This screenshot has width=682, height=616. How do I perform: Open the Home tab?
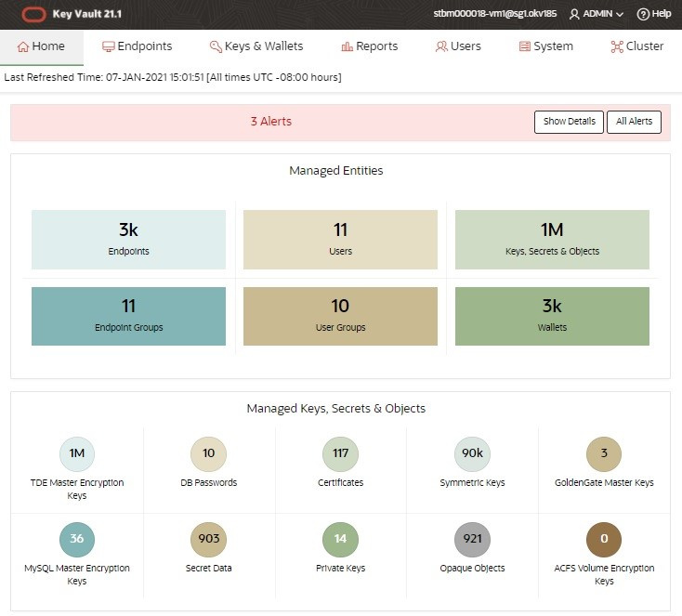point(41,46)
